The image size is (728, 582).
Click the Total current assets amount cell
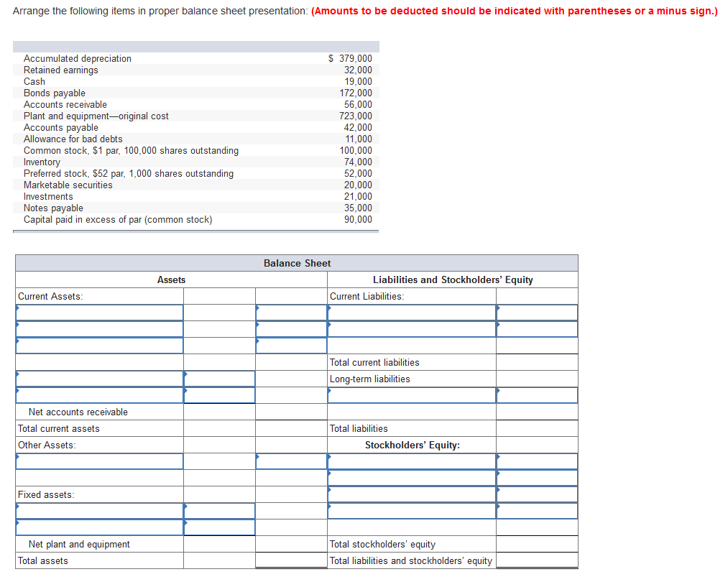(291, 428)
